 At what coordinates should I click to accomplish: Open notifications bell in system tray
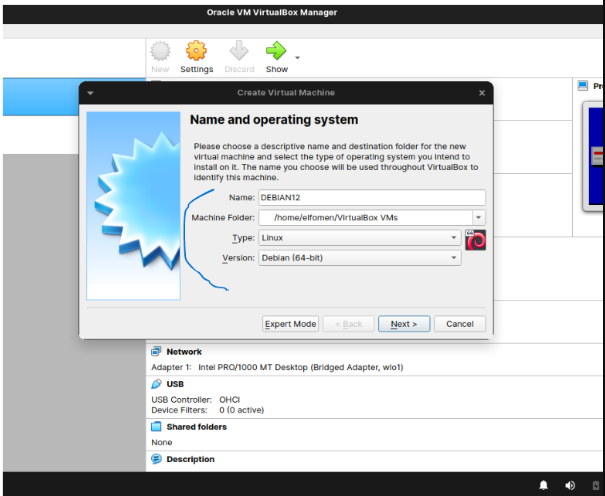point(543,485)
